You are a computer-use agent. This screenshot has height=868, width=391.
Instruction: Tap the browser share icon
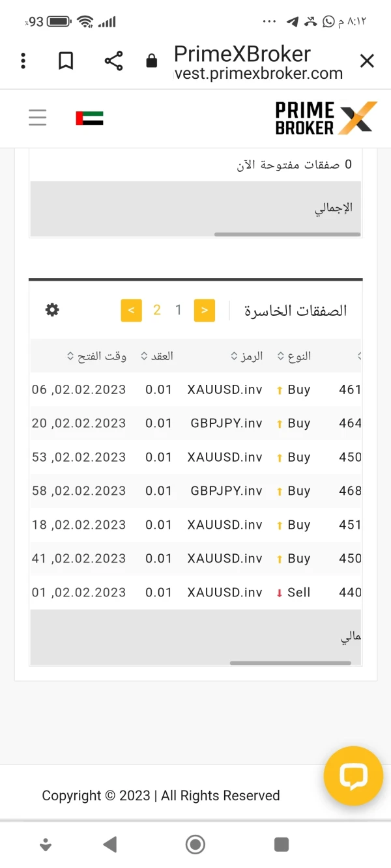113,61
